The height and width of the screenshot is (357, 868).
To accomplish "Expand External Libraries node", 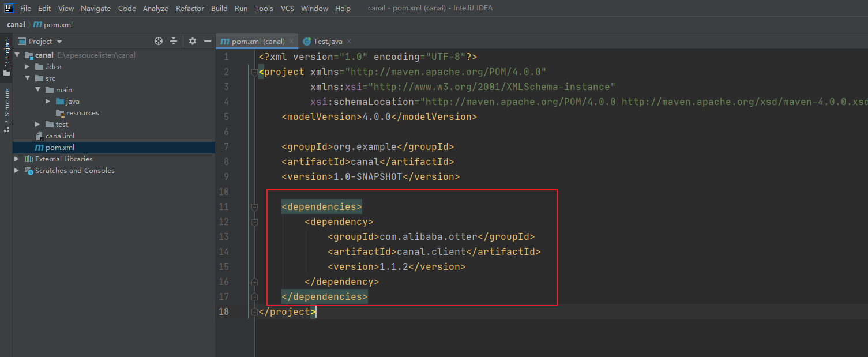I will (17, 159).
